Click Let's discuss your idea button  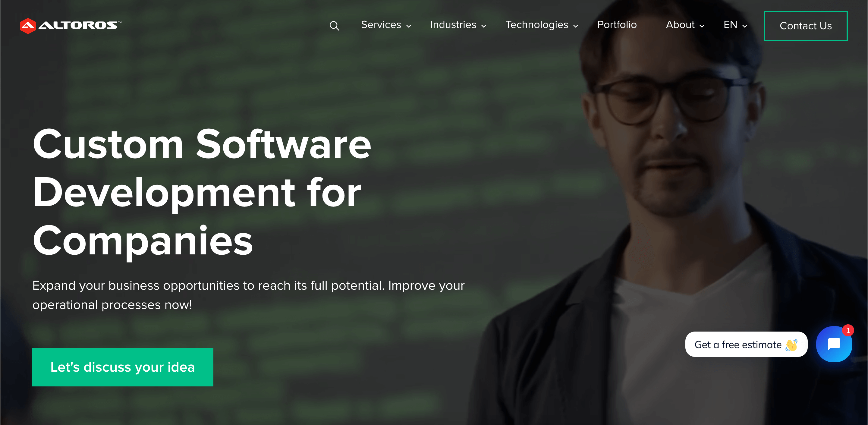coord(123,367)
